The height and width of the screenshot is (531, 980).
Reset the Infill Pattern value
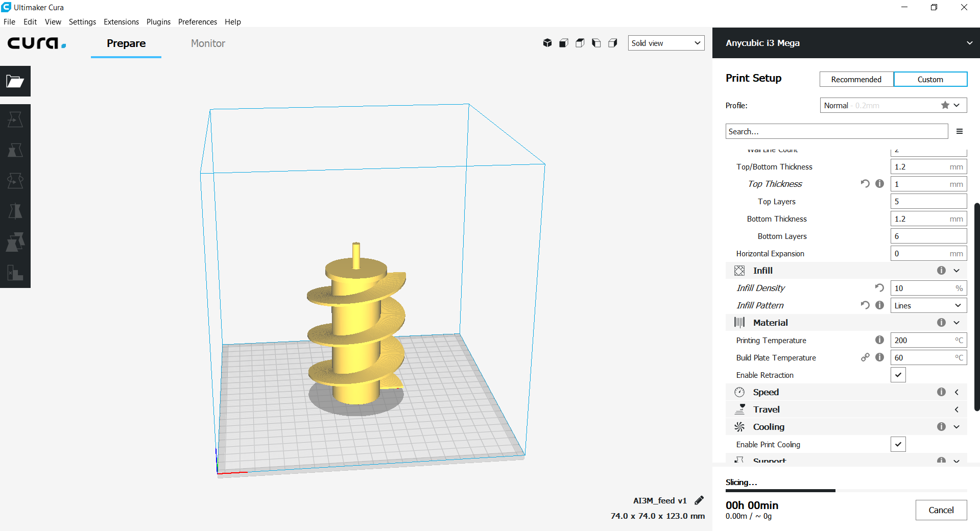(865, 305)
